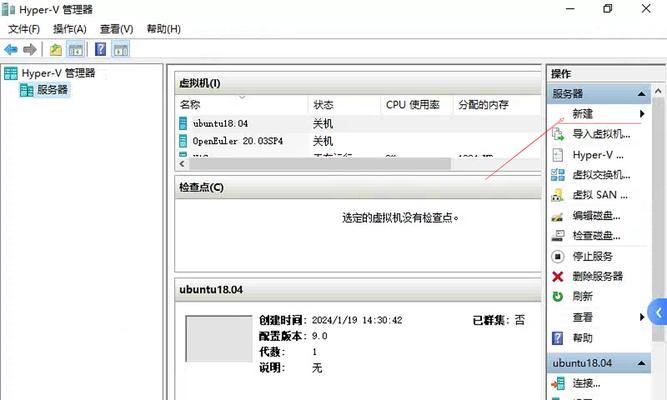Maximize the Hyper-V 管理器 window
The width and height of the screenshot is (667, 400).
(608, 9)
